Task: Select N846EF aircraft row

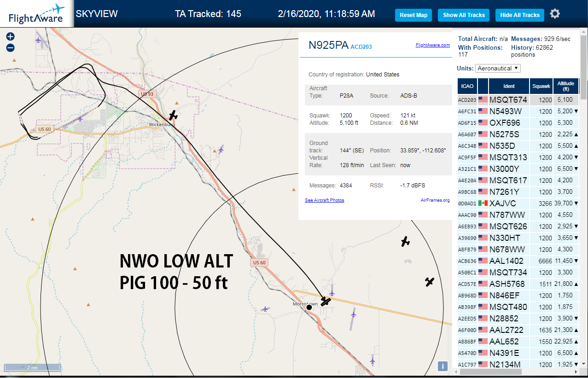Action: click(518, 296)
